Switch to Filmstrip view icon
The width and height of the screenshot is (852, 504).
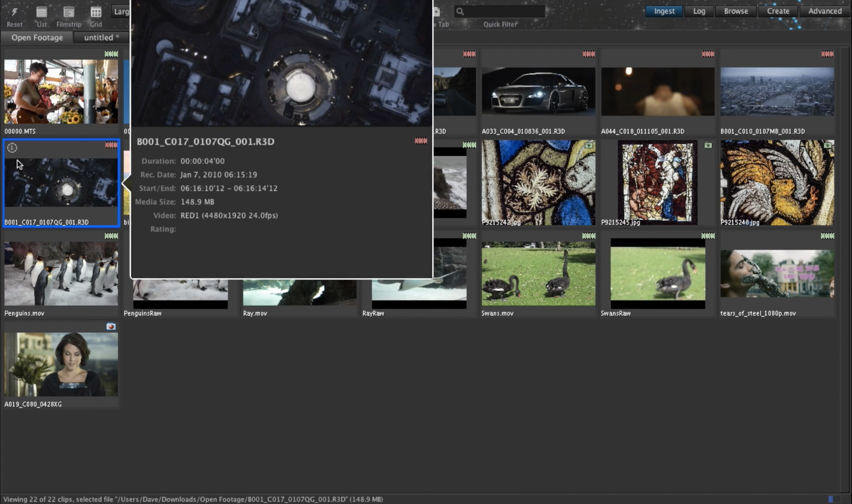69,13
